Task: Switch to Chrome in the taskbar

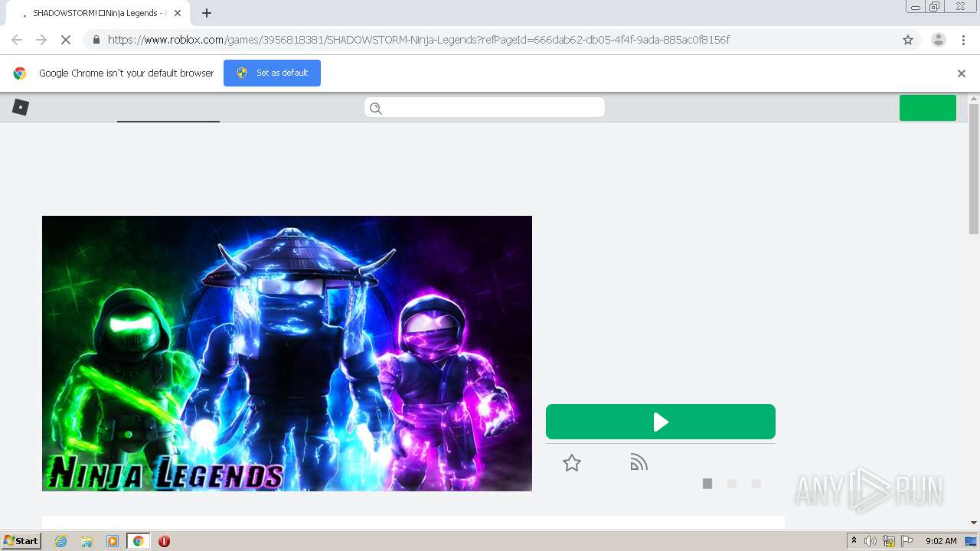Action: (x=138, y=541)
